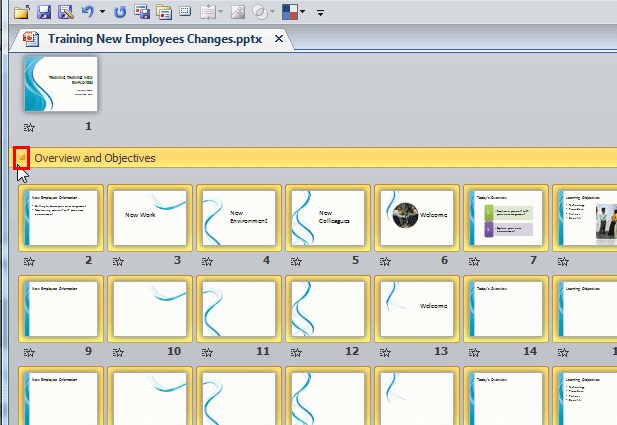Open the Customize Quick Access Toolbar menu
This screenshot has height=425, width=617.
pyautogui.click(x=320, y=13)
